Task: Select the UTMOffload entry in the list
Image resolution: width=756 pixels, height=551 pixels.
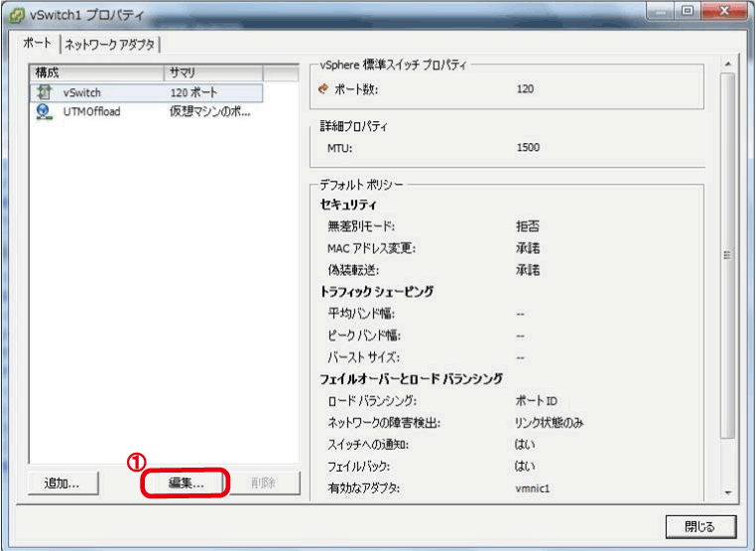Action: click(91, 111)
